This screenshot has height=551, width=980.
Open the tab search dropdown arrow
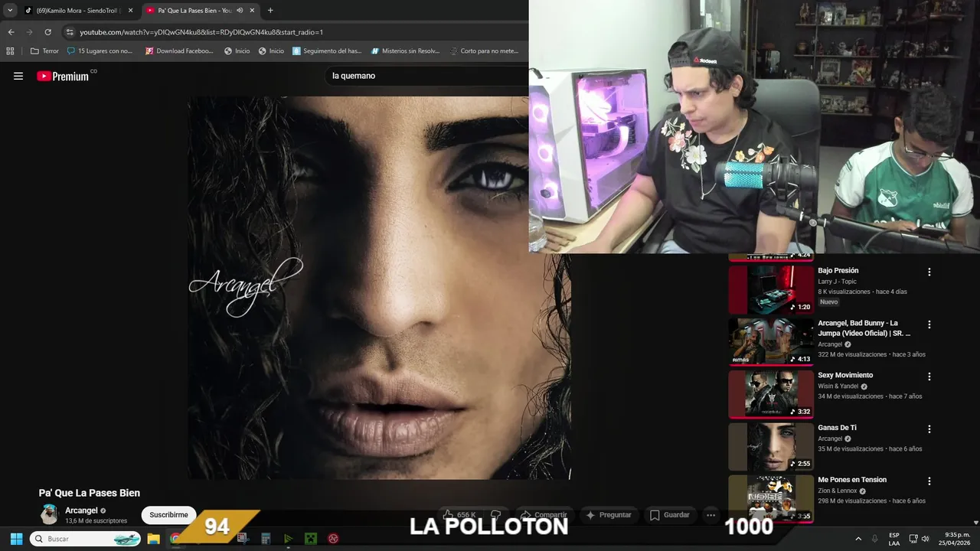(10, 10)
